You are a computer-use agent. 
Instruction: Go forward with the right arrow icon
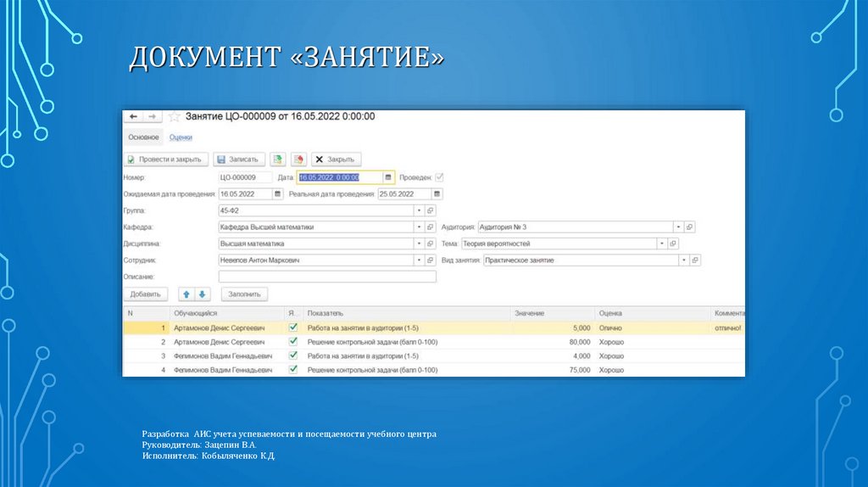pos(152,116)
